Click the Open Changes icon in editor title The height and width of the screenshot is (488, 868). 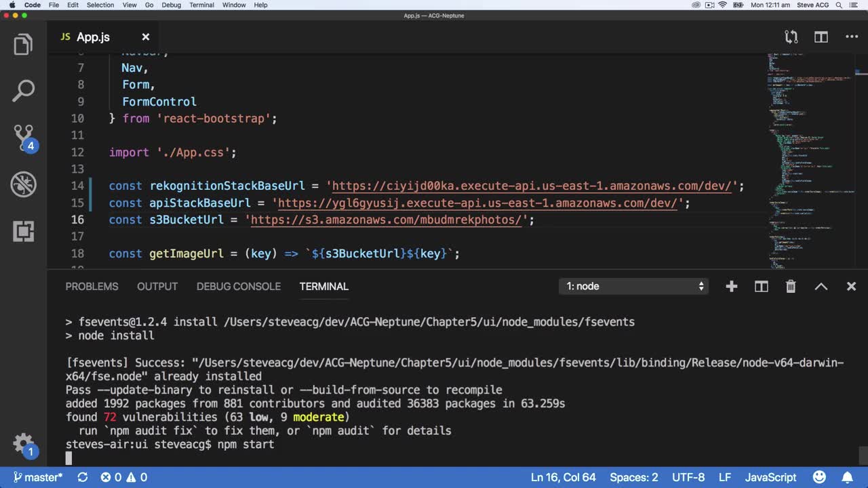791,37
